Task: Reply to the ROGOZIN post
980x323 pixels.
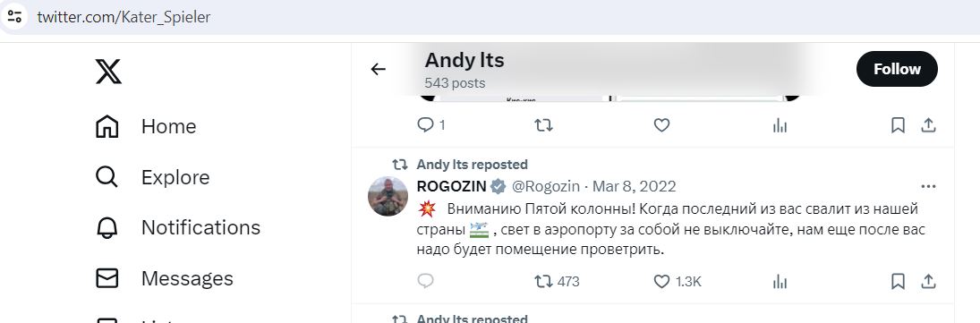Action: 426,282
